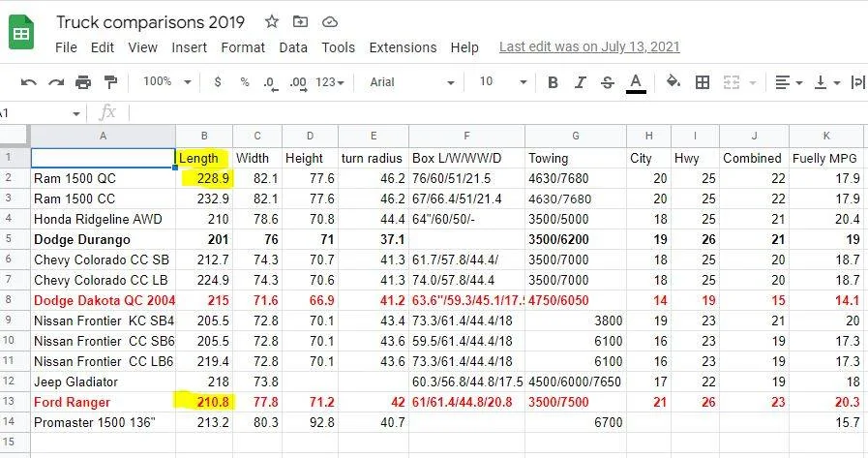
Task: Toggle italic formatting
Action: click(x=580, y=82)
